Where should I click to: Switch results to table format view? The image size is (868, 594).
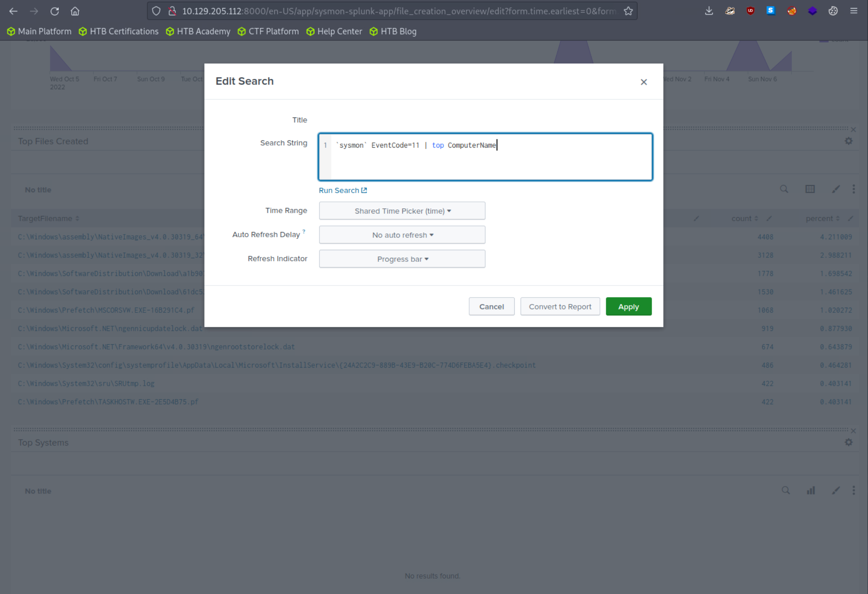pyautogui.click(x=810, y=189)
